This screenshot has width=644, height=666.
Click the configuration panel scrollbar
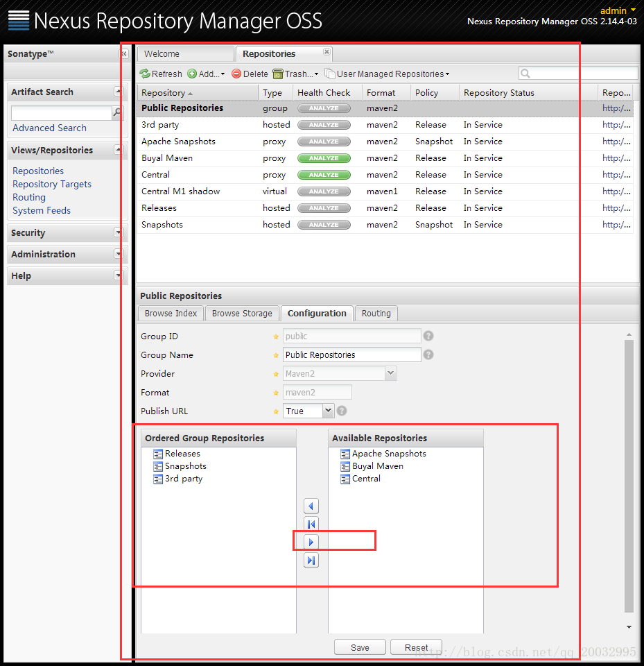point(629,476)
